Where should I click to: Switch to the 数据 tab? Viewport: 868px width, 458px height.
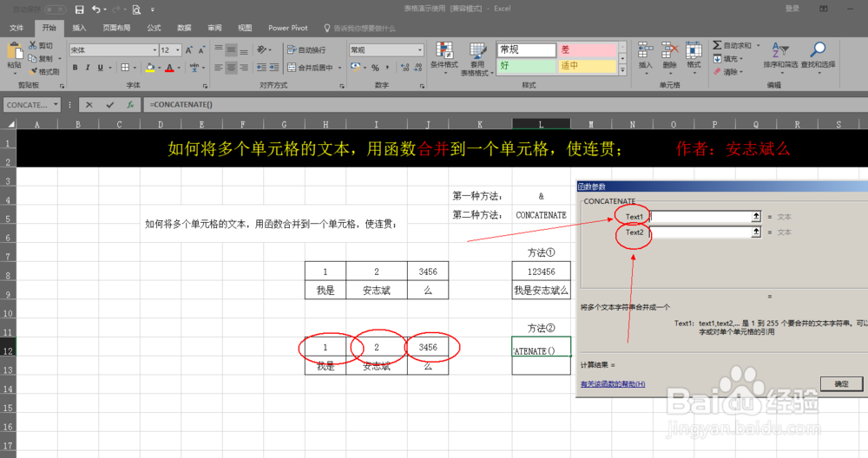[184, 28]
